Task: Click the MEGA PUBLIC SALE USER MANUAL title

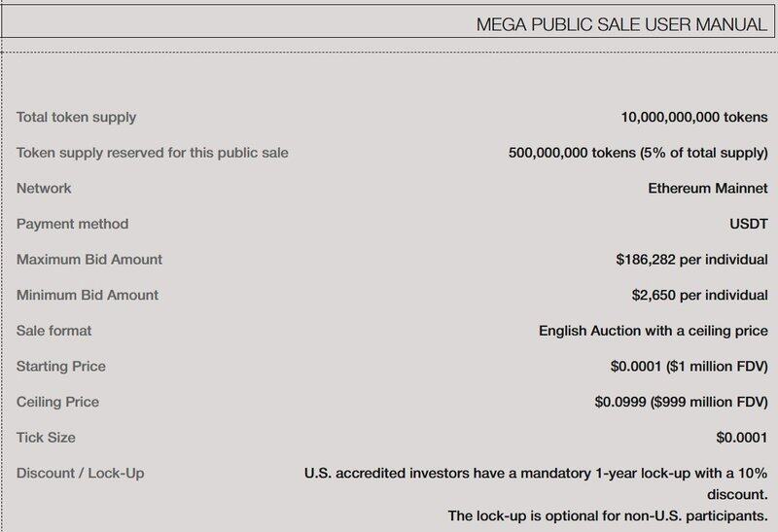Action: point(621,24)
